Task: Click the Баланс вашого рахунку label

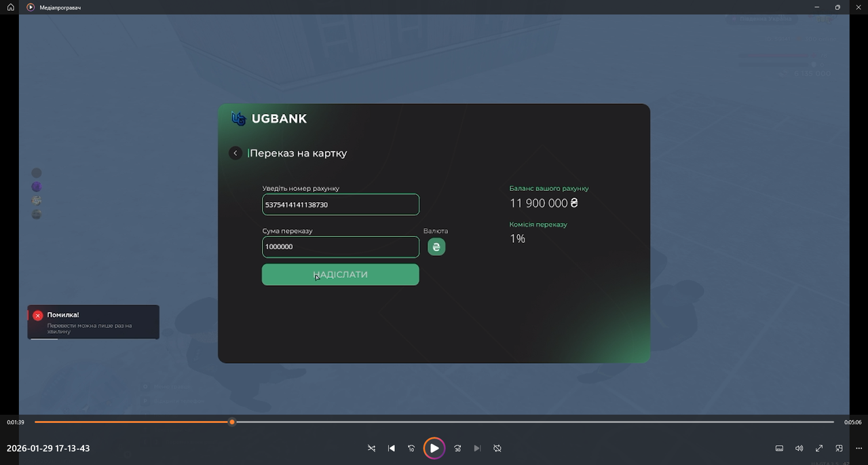Action: [549, 188]
